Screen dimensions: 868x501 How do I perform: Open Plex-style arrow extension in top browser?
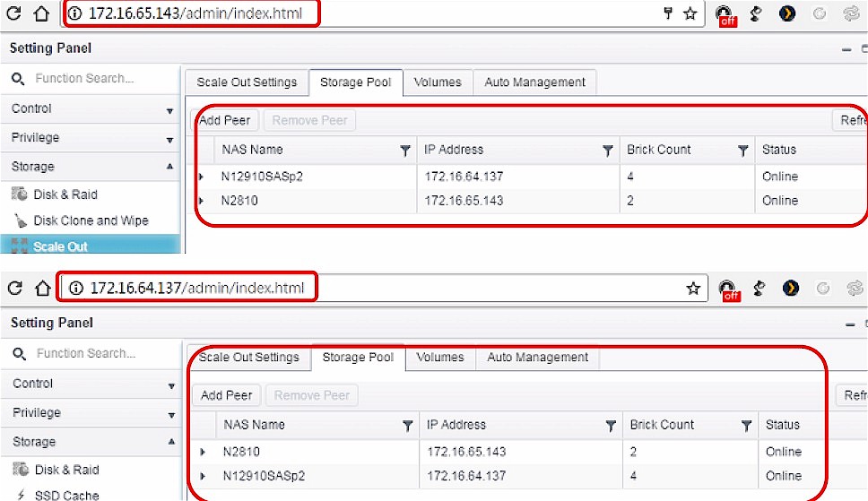[787, 13]
